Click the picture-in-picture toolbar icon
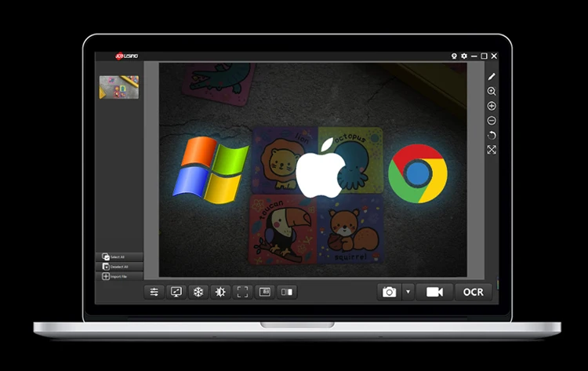 point(265,292)
